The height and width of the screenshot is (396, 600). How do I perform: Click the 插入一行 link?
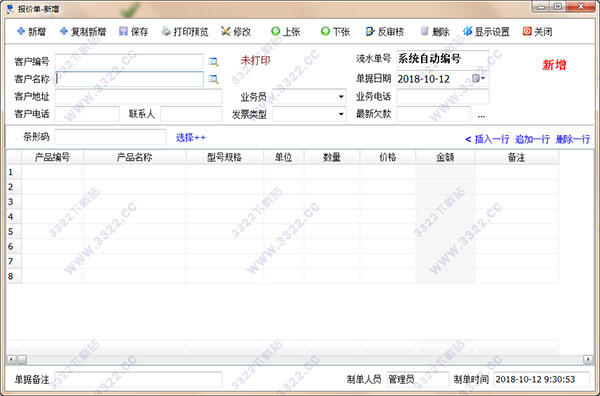coord(492,139)
